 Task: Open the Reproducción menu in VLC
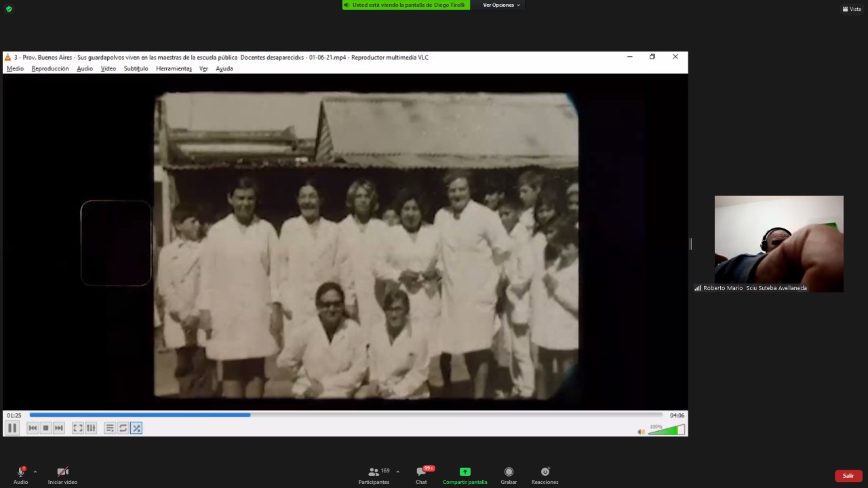[50, 68]
